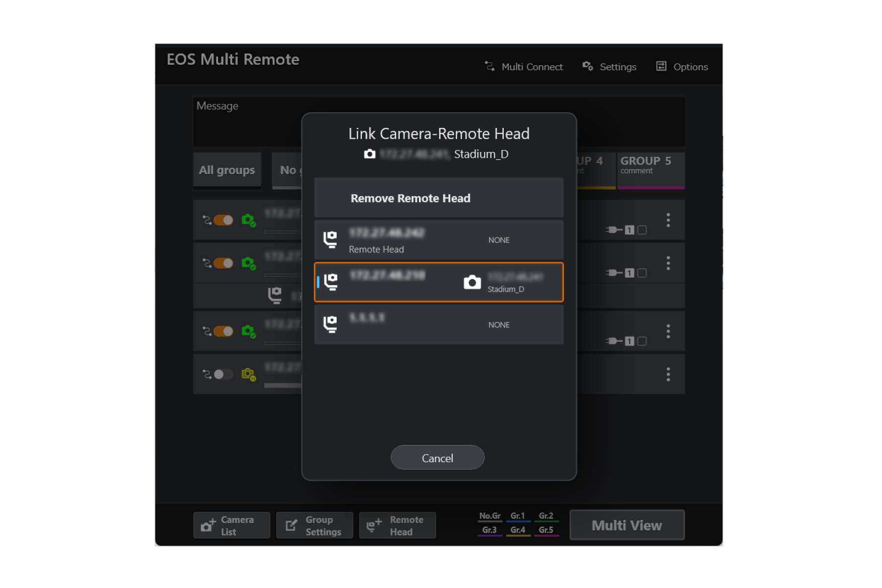Screen dimensions: 882x588
Task: Click the remote head icon under the second camera row
Action: point(275,295)
